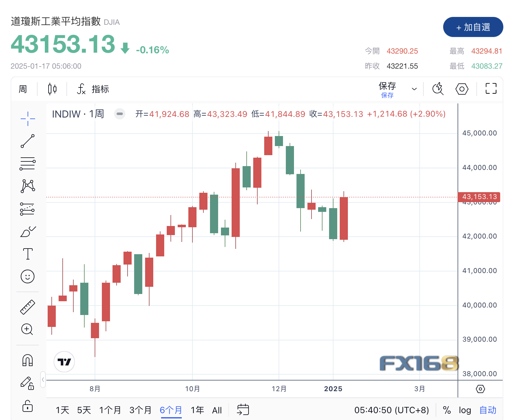Select the crosshair cursor tool
Screen dimensions: 519x420
click(28, 119)
